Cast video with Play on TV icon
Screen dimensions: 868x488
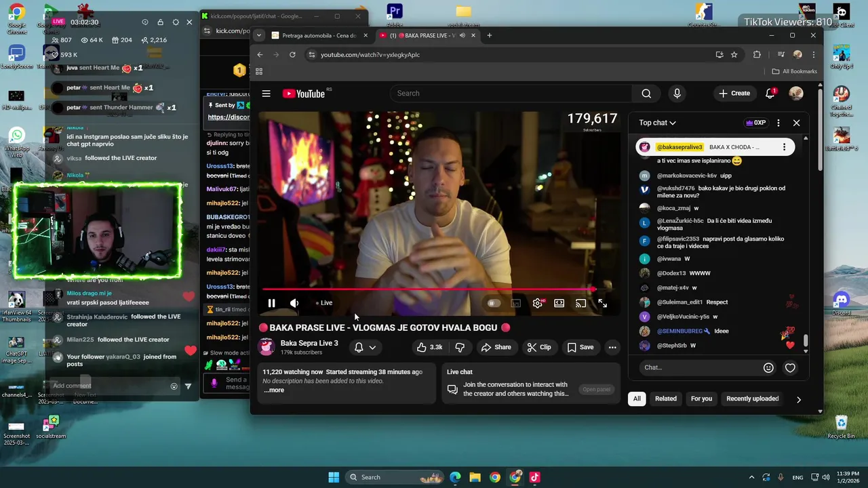coord(580,304)
